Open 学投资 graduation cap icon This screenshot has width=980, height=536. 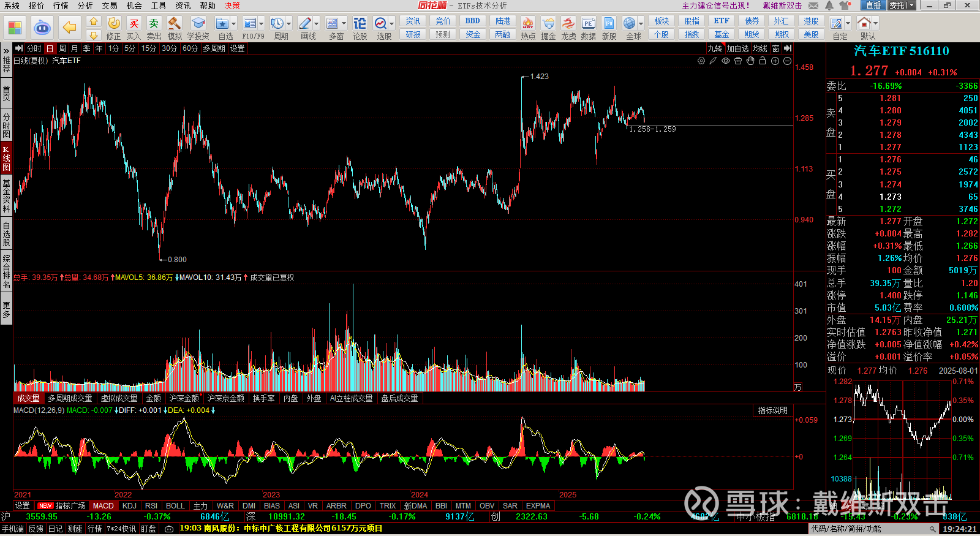[198, 28]
